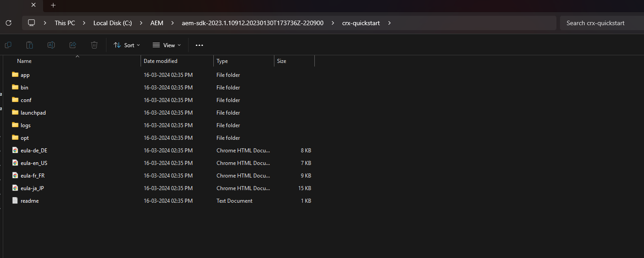644x258 pixels.
Task: Click the Search crx-quickstart field
Action: (601, 23)
